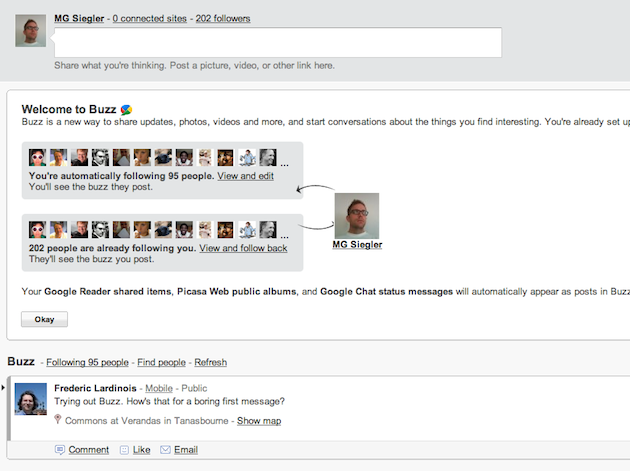
Task: Open the 0 connected sites link
Action: [151, 18]
